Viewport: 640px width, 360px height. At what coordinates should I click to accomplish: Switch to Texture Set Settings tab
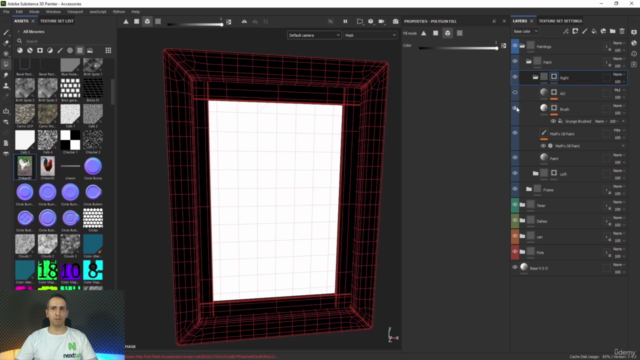coord(560,21)
